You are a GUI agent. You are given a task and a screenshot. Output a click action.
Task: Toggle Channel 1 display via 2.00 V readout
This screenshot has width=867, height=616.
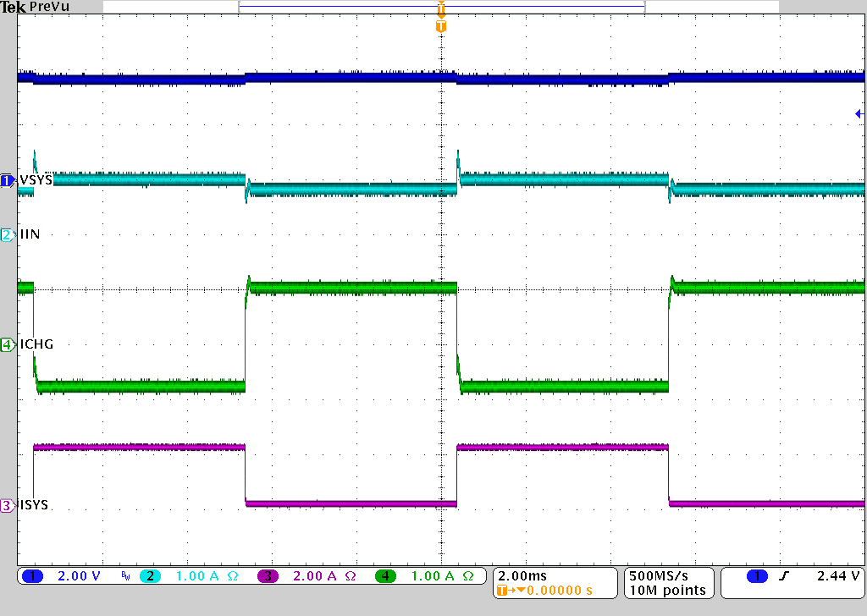click(x=77, y=576)
